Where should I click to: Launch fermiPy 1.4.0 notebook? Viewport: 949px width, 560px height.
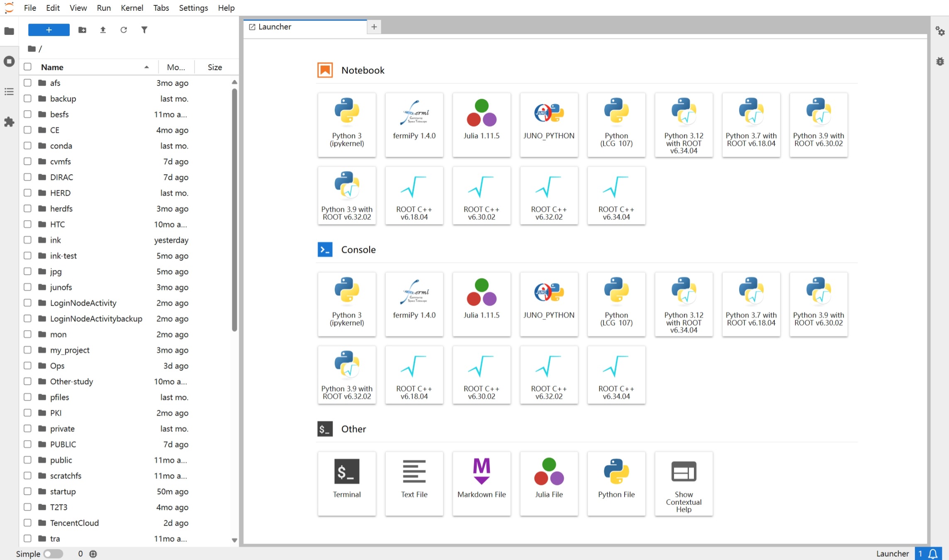pos(414,125)
